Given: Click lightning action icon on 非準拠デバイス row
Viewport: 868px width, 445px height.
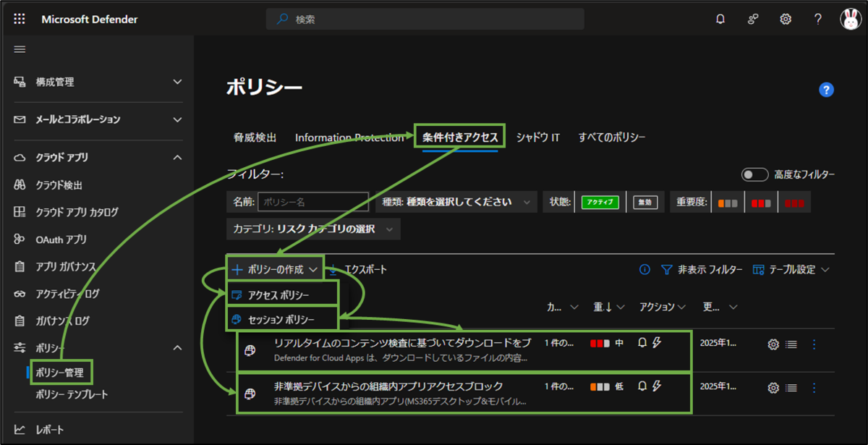Looking at the screenshot, I should click(x=657, y=386).
